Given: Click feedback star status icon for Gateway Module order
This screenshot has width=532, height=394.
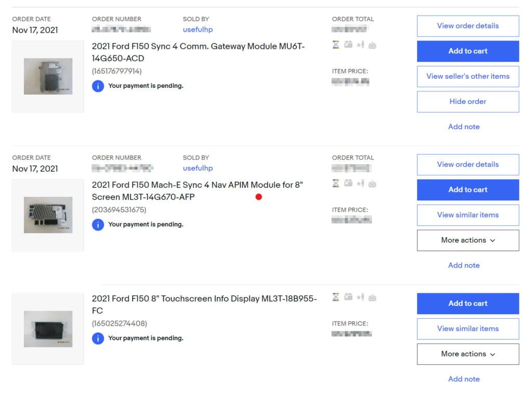Looking at the screenshot, I should (x=361, y=45).
